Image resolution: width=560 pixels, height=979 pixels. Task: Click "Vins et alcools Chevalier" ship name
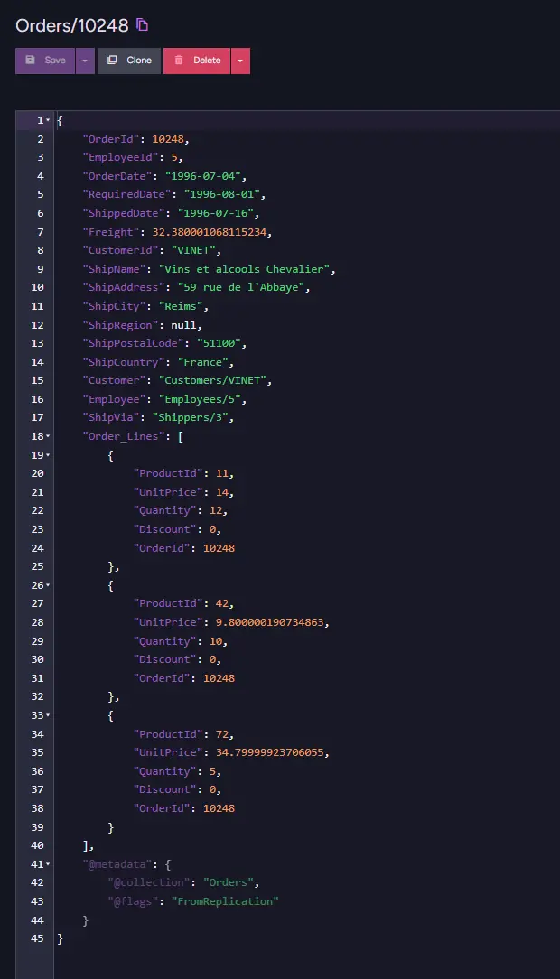(x=244, y=269)
